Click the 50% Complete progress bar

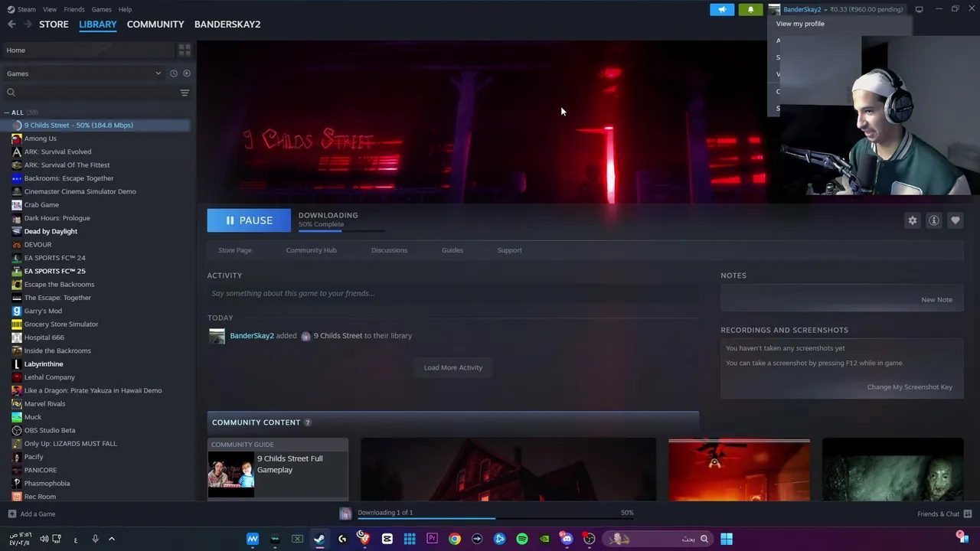point(341,230)
